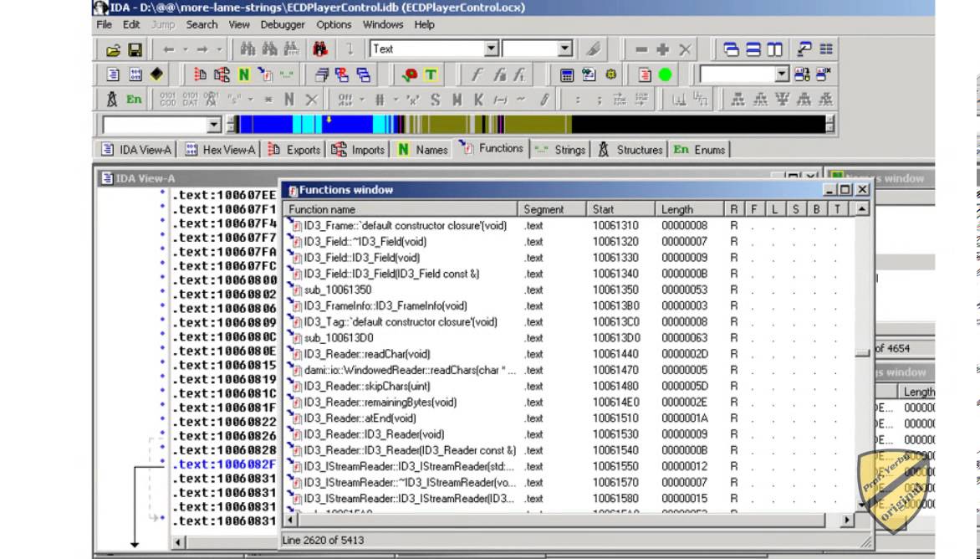This screenshot has height=559, width=980.
Task: Open the Windows menu
Action: tap(382, 24)
